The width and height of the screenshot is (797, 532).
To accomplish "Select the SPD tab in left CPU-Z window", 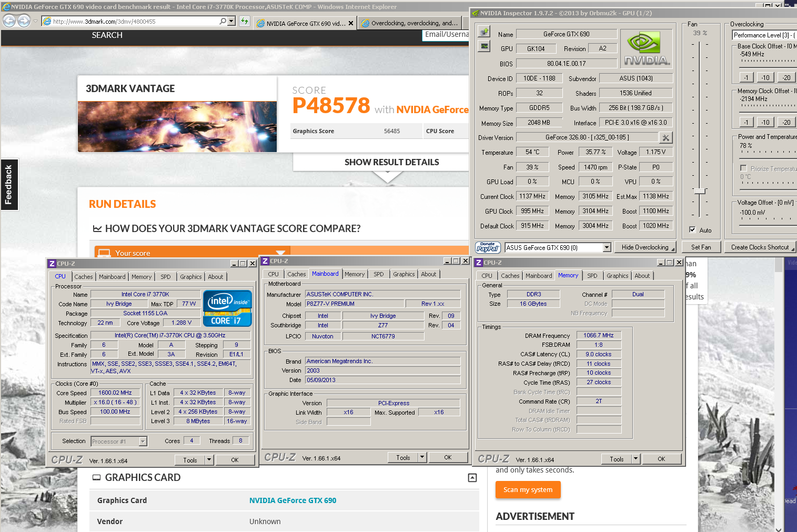I will coord(166,277).
